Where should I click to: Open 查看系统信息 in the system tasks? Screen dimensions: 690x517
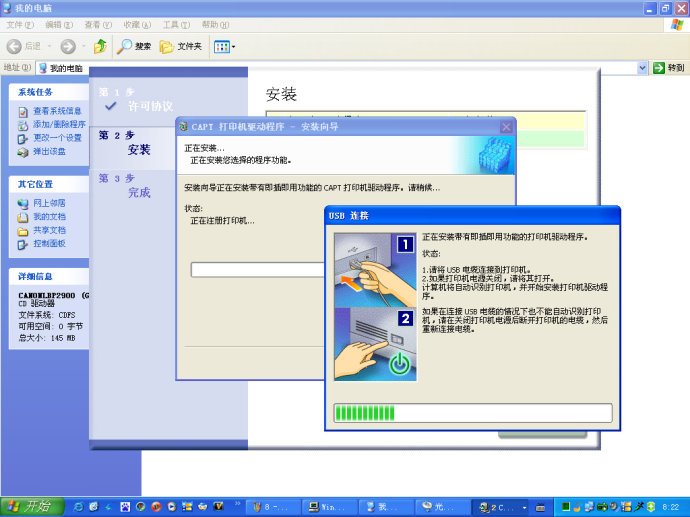coord(56,111)
